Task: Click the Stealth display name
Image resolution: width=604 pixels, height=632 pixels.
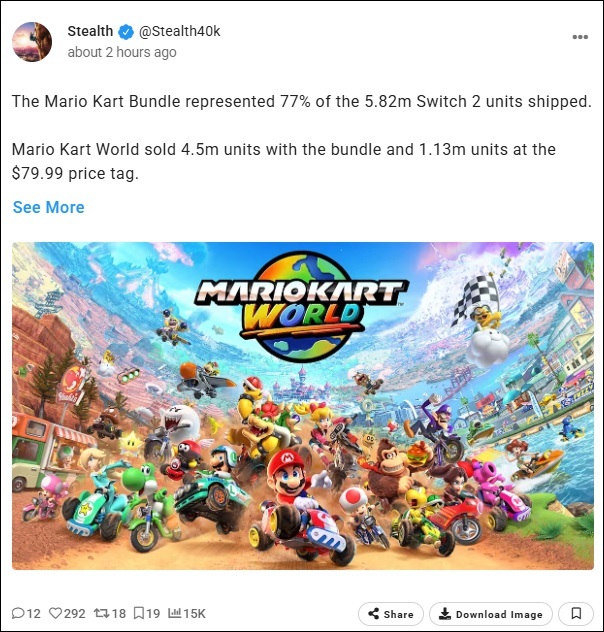Action: tap(90, 31)
